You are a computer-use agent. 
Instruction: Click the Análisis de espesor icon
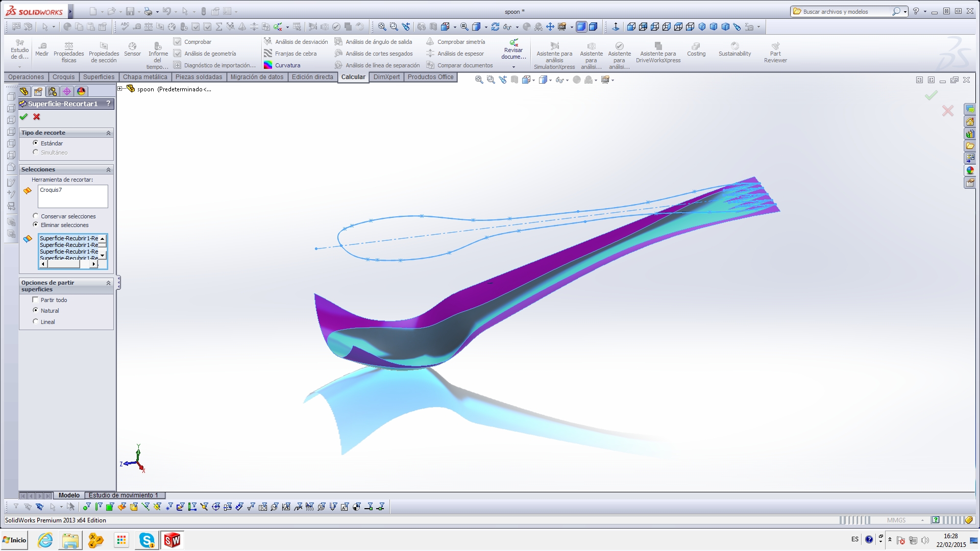pos(430,54)
